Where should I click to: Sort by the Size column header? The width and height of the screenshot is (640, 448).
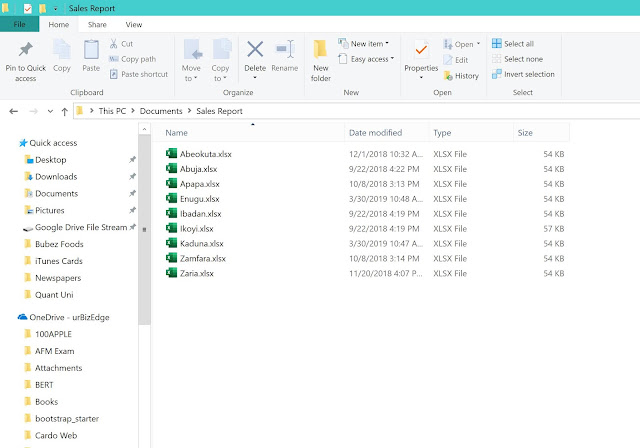[x=525, y=133]
